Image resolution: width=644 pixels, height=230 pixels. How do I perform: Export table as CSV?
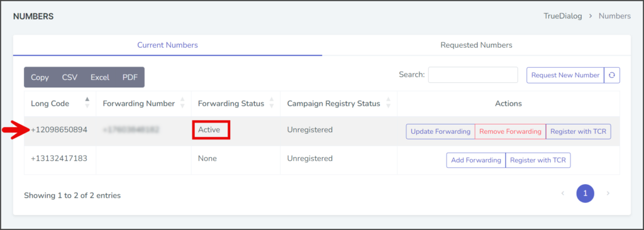(70, 77)
